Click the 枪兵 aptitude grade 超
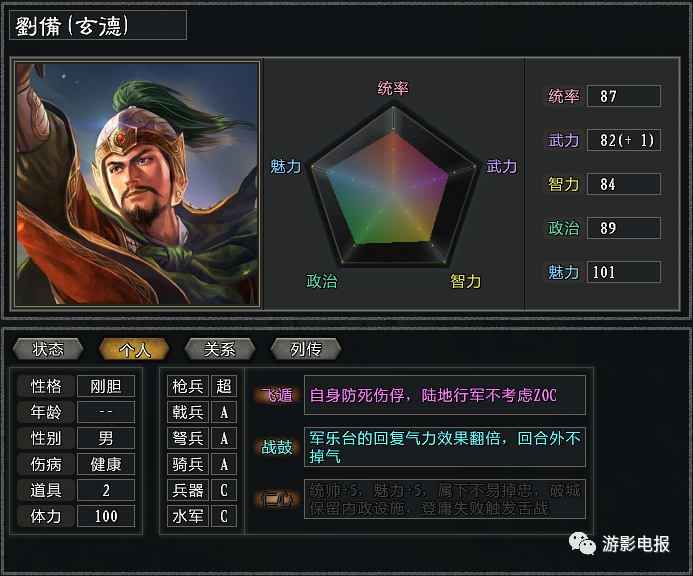The image size is (693, 576). tap(224, 386)
